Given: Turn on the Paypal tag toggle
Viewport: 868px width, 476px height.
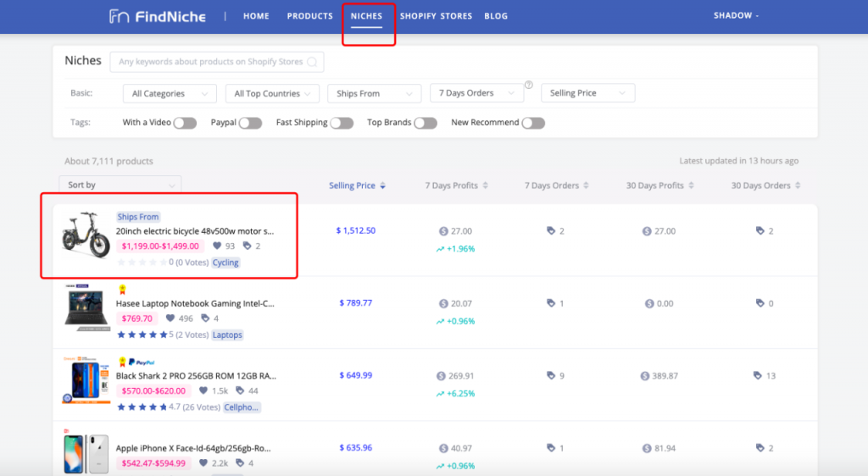Looking at the screenshot, I should click(250, 123).
